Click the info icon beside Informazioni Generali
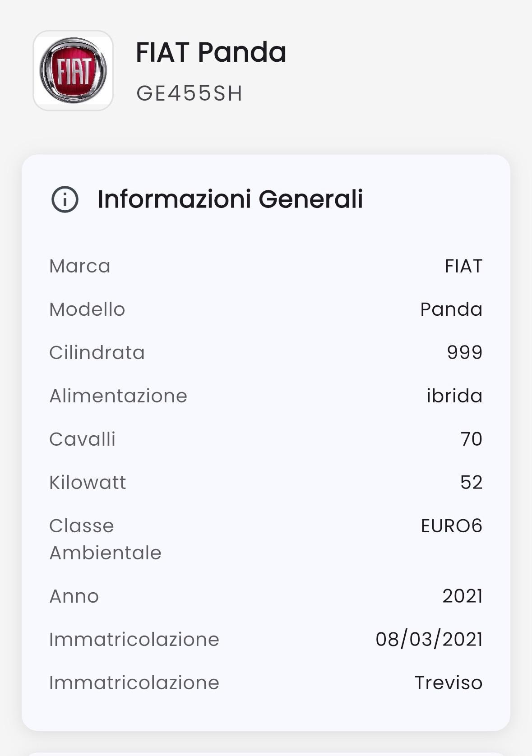Screen dimensions: 532x756 pyautogui.click(x=65, y=199)
